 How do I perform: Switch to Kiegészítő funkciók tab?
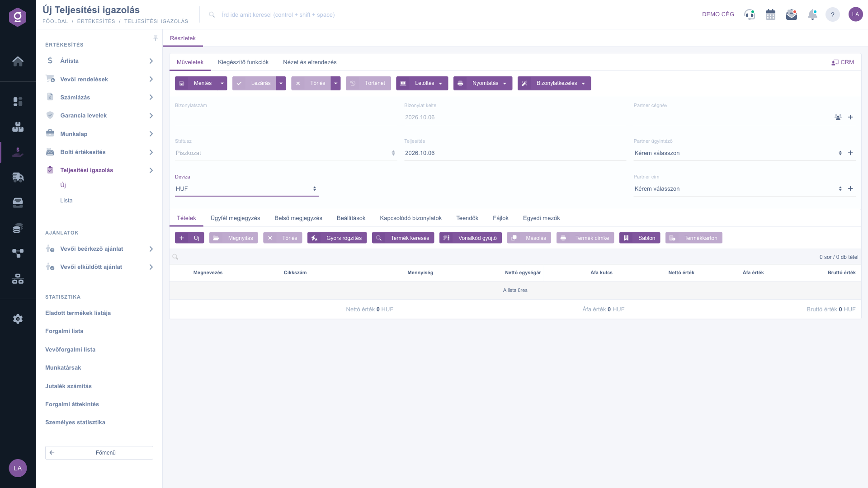pos(243,62)
